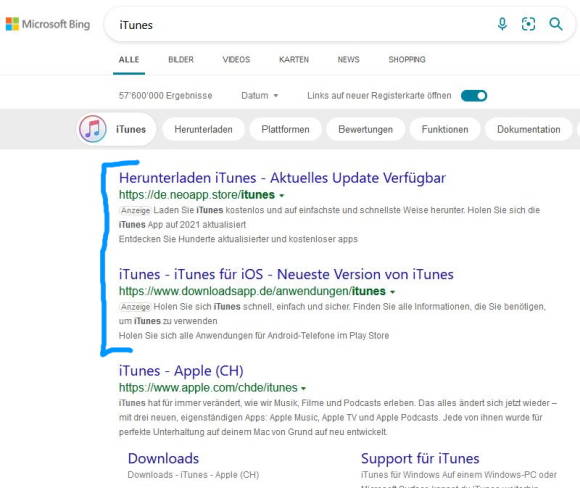This screenshot has width=580, height=488.
Task: Select the ALLE tab
Action: [x=129, y=60]
